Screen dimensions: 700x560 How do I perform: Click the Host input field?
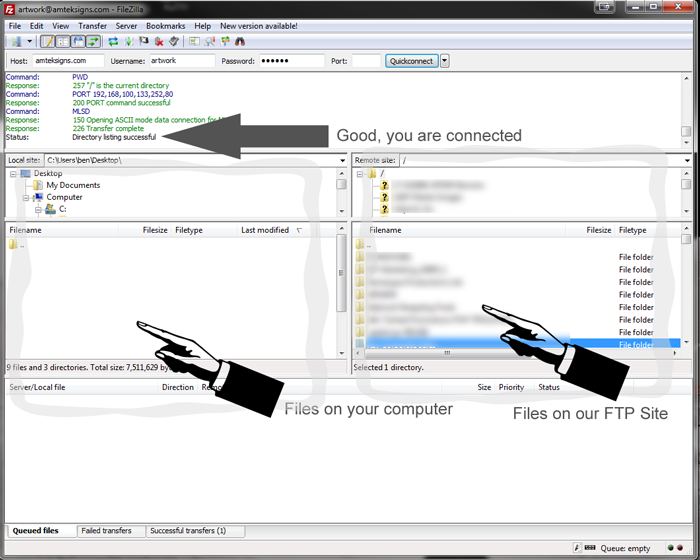pyautogui.click(x=68, y=61)
